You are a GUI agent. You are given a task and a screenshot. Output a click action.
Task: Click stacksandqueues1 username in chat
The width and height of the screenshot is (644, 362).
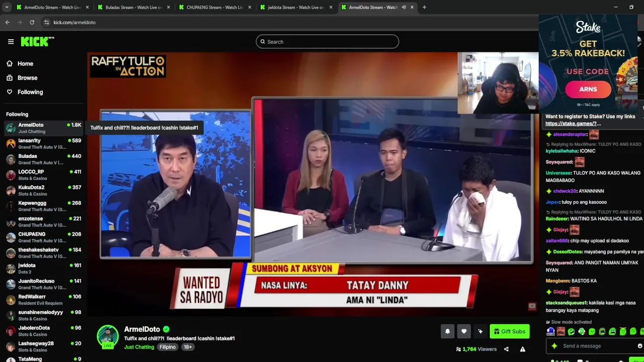coord(567,303)
